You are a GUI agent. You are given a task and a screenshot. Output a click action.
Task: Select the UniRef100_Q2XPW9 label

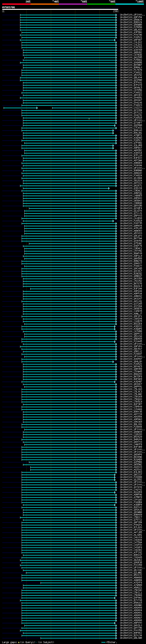point(131,80)
